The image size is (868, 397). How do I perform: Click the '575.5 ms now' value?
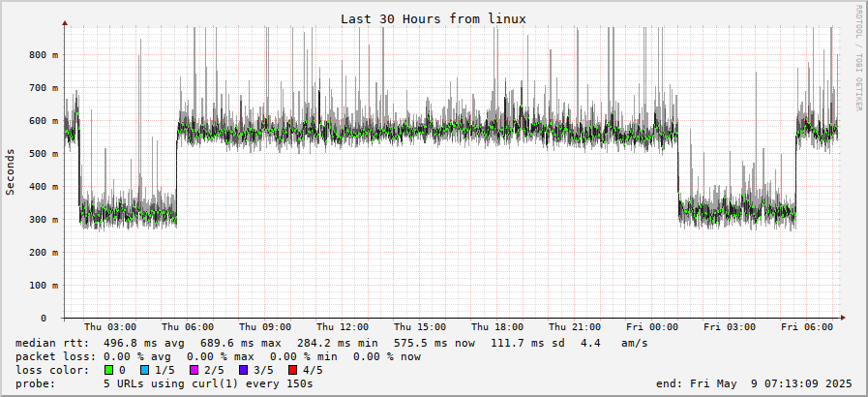click(x=434, y=343)
